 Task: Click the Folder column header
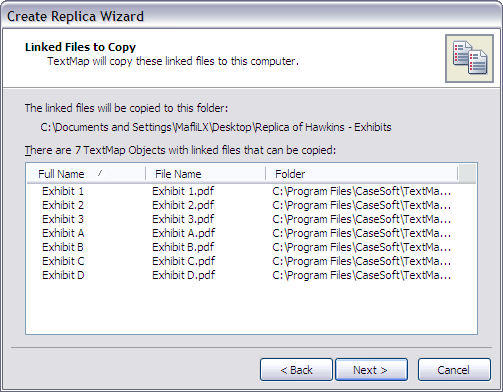point(362,174)
